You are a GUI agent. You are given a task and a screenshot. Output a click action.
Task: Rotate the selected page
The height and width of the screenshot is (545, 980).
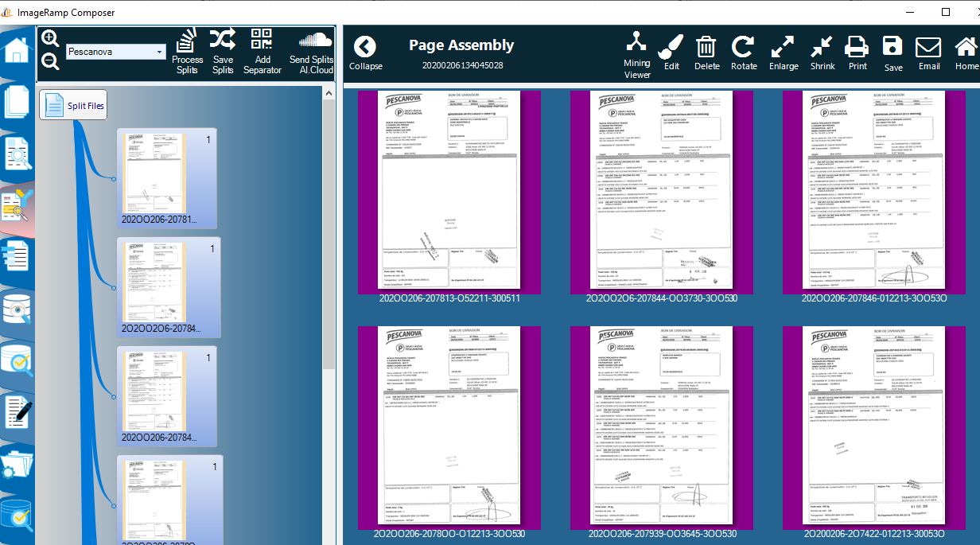coord(744,53)
